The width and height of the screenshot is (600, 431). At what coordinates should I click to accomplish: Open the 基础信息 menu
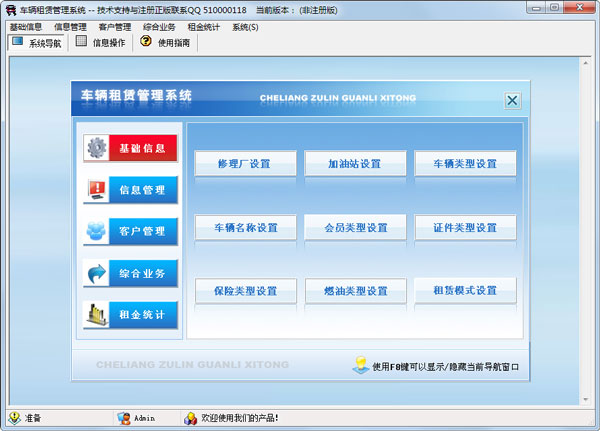pos(26,27)
